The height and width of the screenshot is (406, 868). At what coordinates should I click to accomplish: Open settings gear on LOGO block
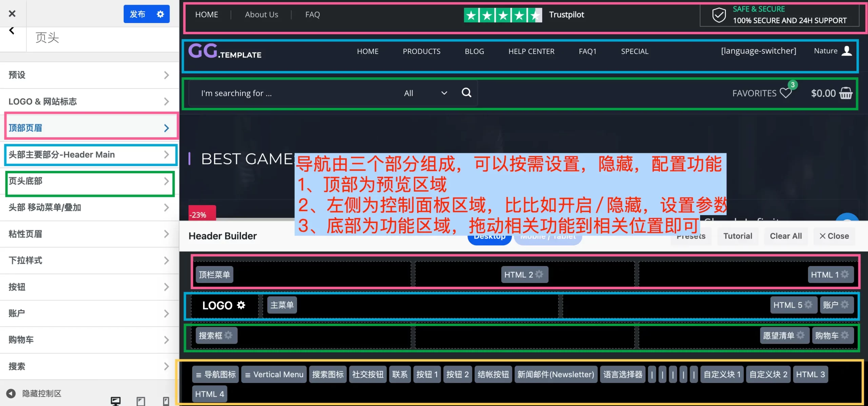[x=241, y=305]
